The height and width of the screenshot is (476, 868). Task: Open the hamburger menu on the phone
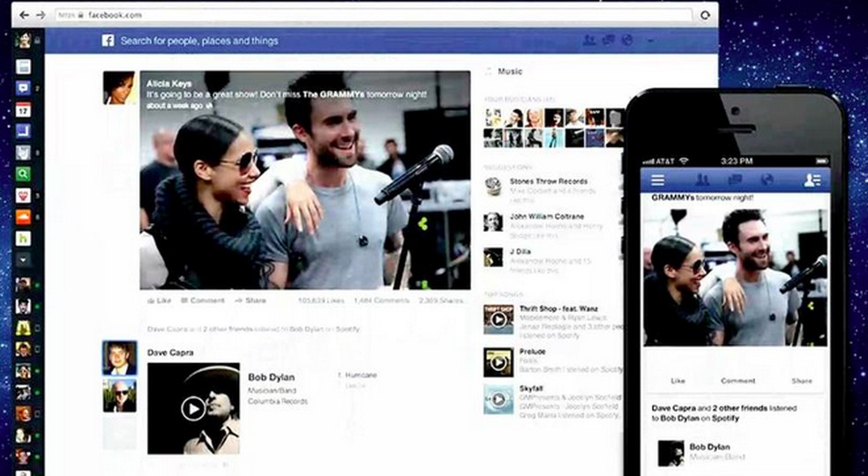658,180
